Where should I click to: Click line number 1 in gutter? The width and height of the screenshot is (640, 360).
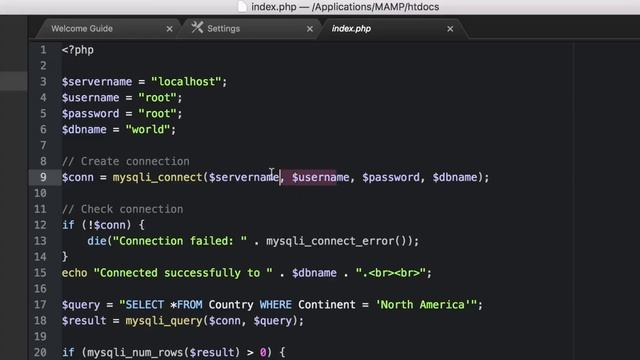click(43, 50)
